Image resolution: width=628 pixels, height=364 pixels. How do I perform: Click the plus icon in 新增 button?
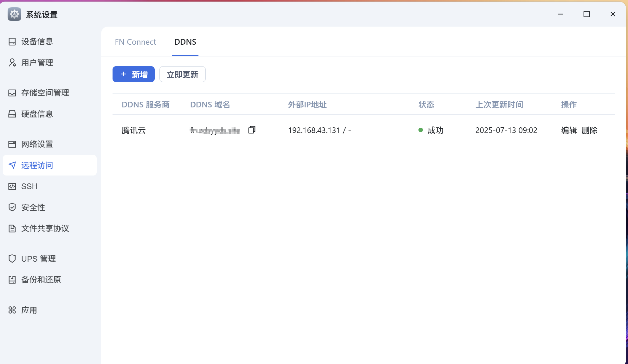124,74
